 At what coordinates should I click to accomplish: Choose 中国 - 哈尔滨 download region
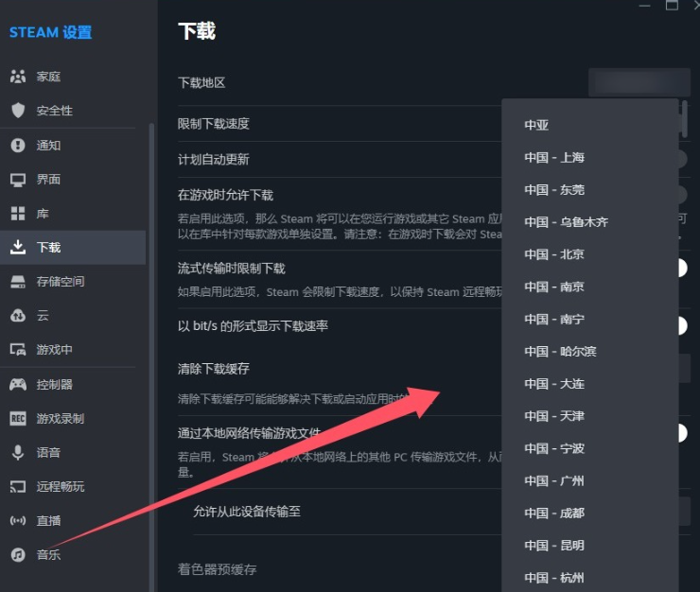click(589, 352)
